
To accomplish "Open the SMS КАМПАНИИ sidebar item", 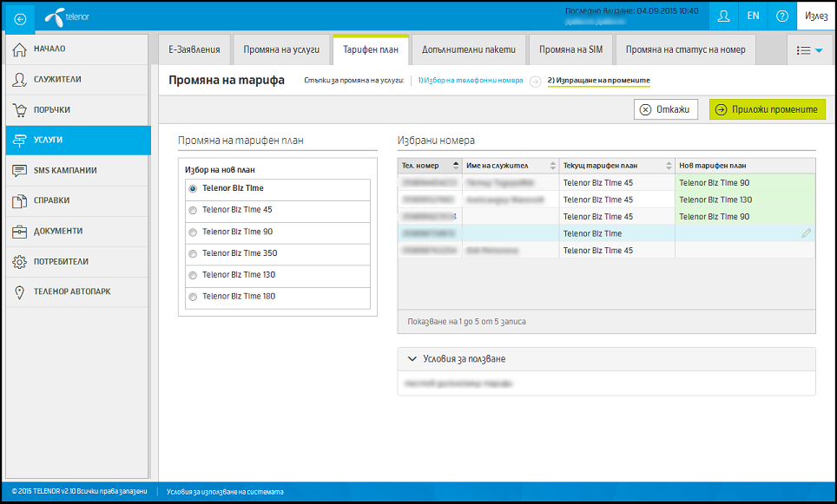I will click(77, 171).
